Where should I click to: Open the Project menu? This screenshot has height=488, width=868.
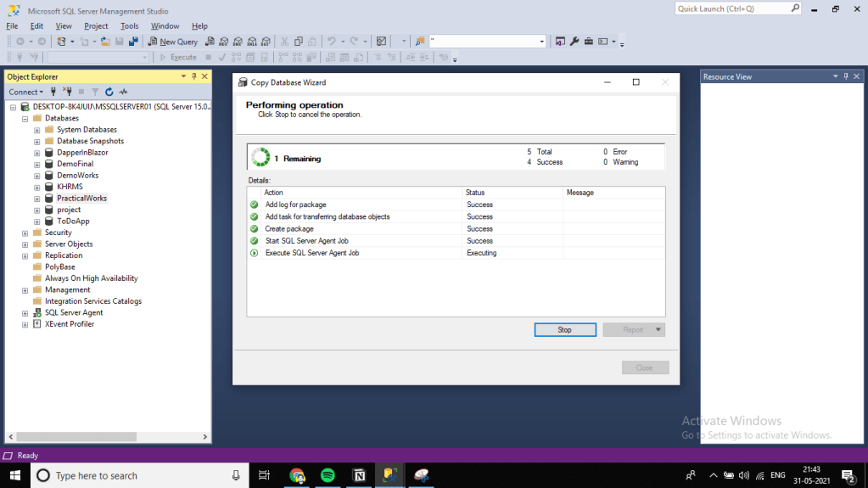tap(96, 26)
